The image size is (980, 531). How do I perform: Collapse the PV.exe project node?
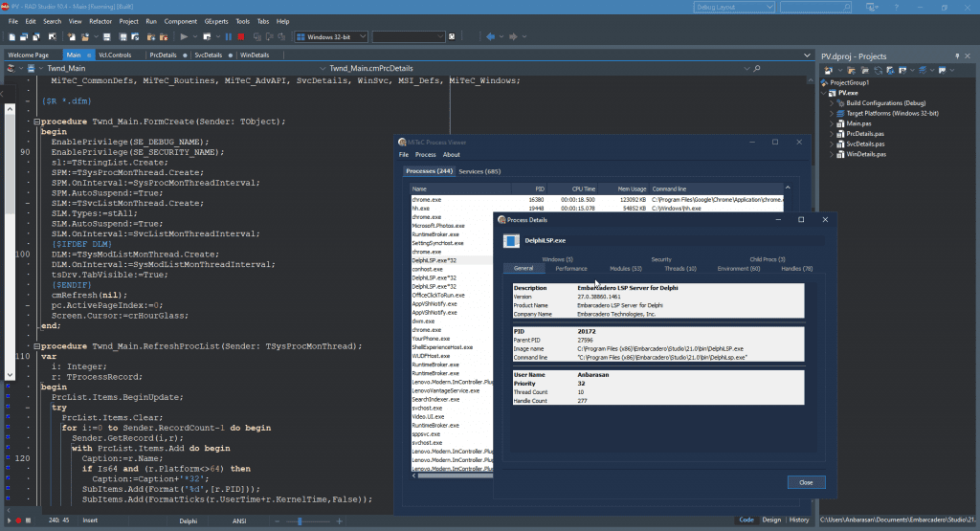point(824,93)
